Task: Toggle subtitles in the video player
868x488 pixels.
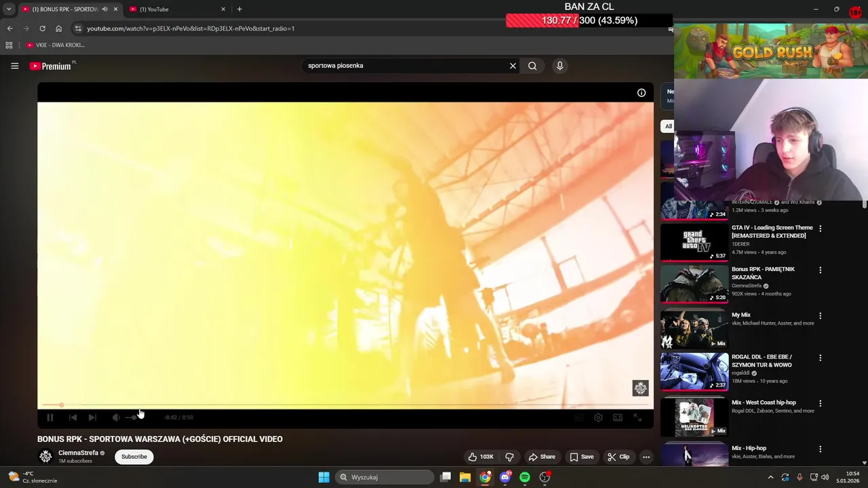Action: point(578,418)
